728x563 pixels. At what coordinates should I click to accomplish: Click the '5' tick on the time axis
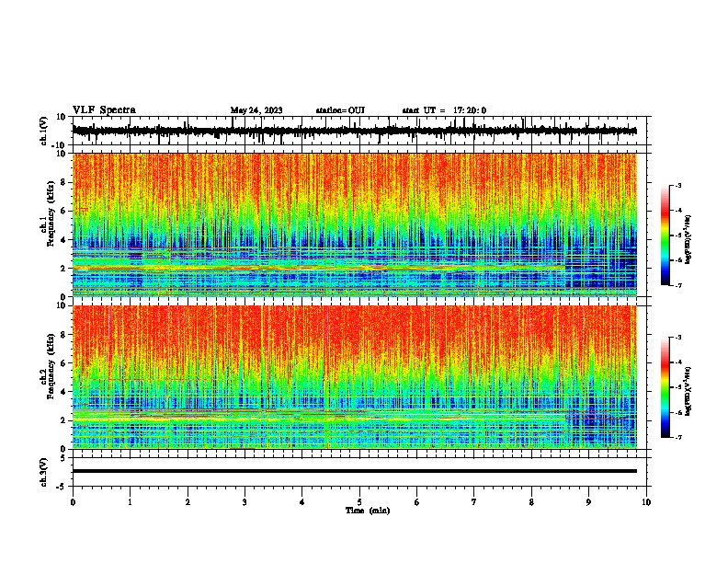click(359, 502)
